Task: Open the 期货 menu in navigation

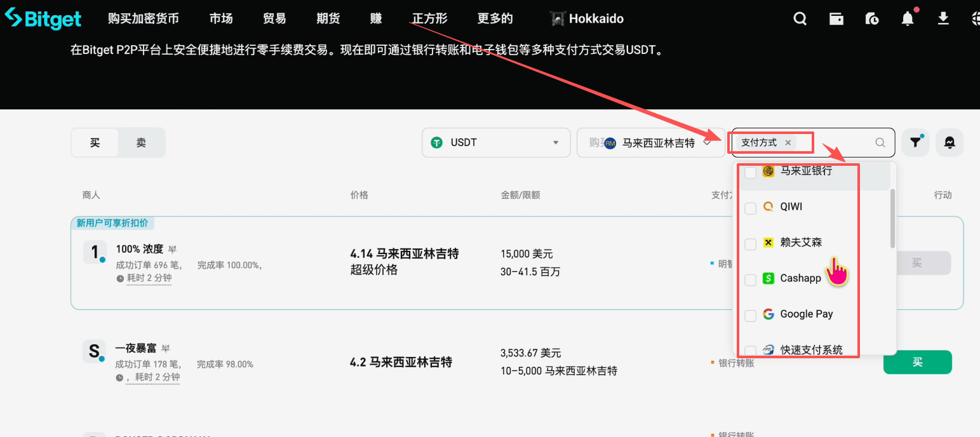Action: click(328, 18)
